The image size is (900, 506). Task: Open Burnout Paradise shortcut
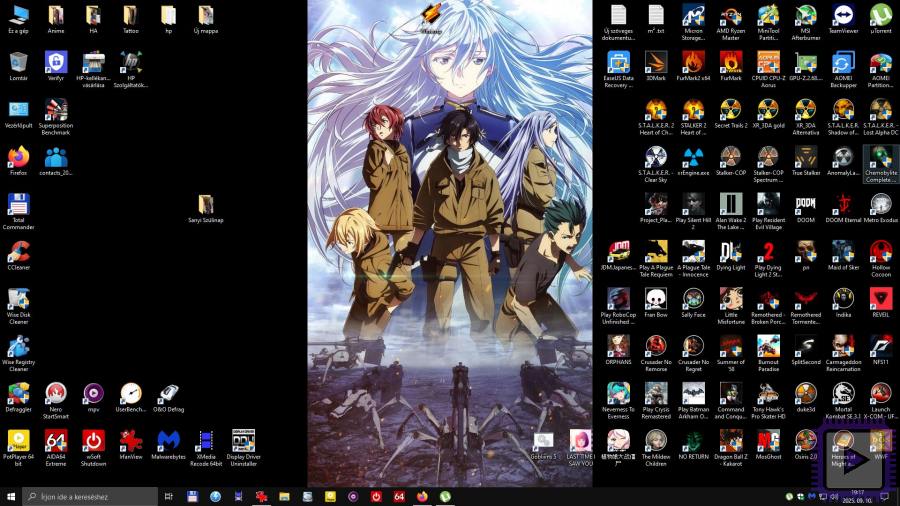point(768,354)
